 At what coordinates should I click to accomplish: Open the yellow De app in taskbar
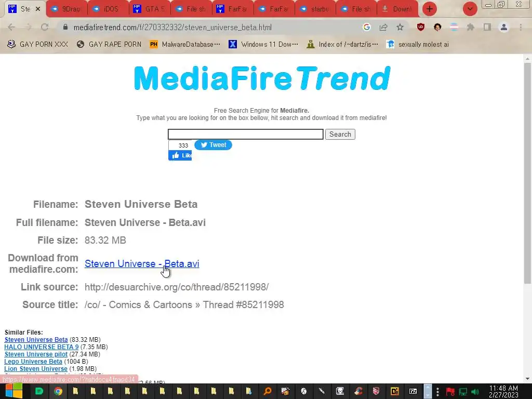pos(395,391)
